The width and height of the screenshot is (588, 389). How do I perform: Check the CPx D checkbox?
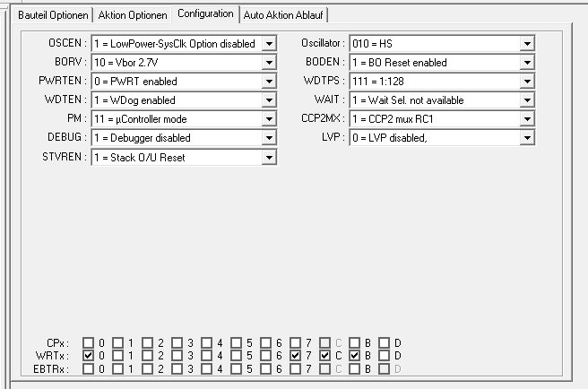(384, 342)
